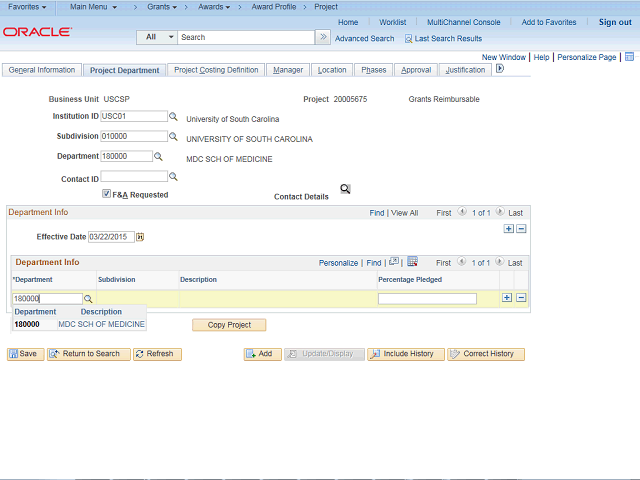Click Copy Project button
The width and height of the screenshot is (640, 480).
coord(229,325)
